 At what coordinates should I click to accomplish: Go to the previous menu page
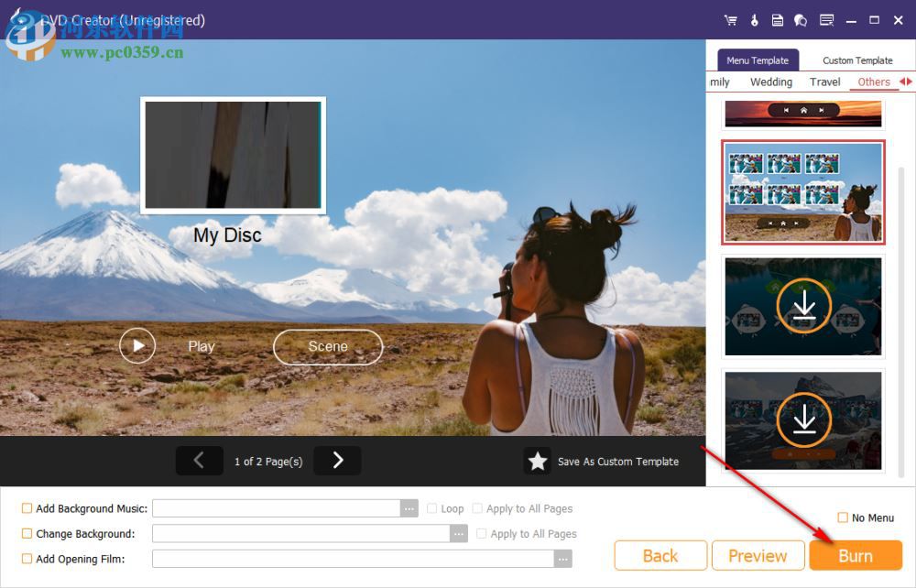(x=199, y=461)
